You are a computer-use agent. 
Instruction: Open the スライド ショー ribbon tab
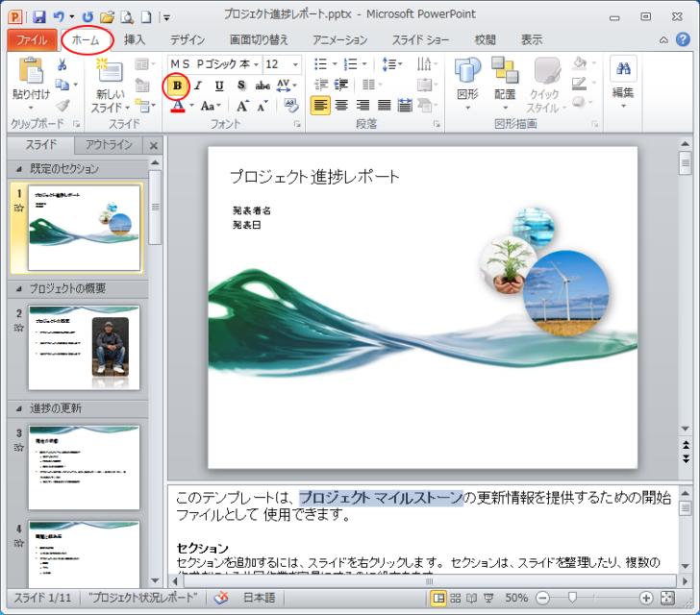click(420, 39)
